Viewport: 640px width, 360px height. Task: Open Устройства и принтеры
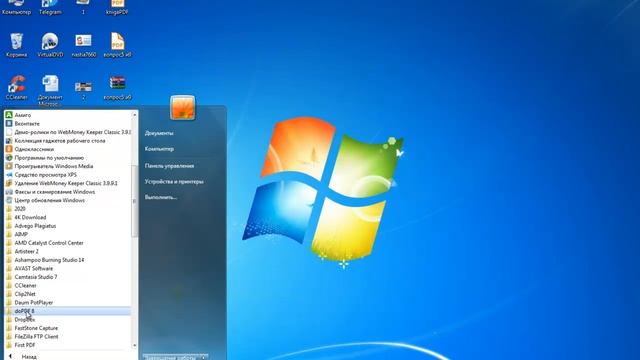click(x=174, y=182)
